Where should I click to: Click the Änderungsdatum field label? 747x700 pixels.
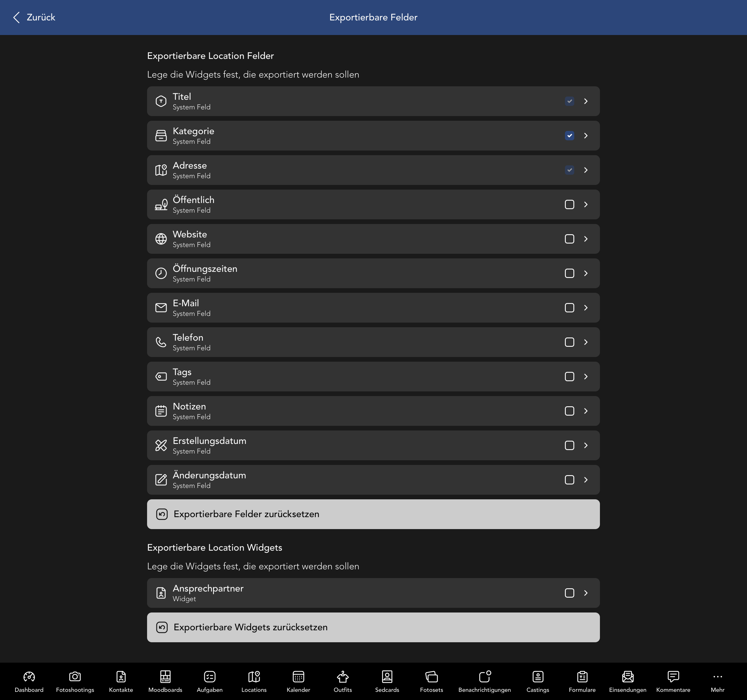(209, 475)
